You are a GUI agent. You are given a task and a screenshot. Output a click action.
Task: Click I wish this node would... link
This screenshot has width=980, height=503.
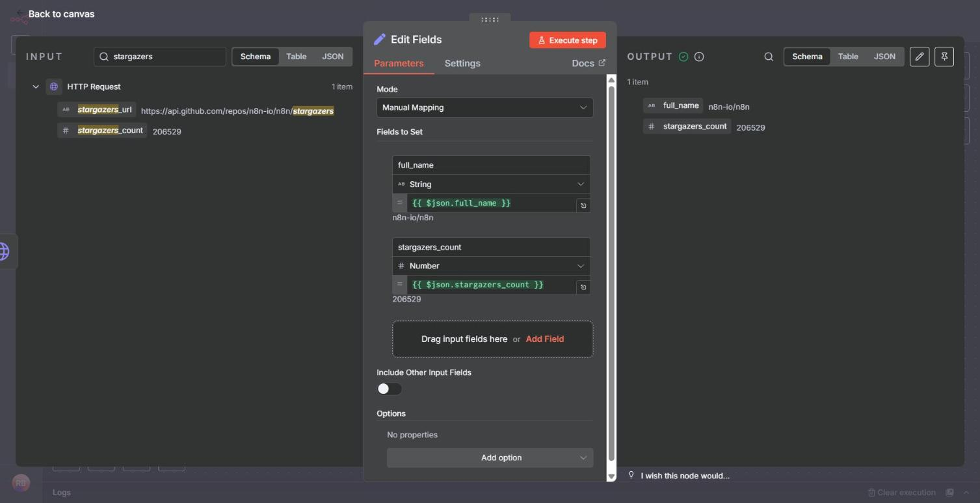[x=685, y=476]
